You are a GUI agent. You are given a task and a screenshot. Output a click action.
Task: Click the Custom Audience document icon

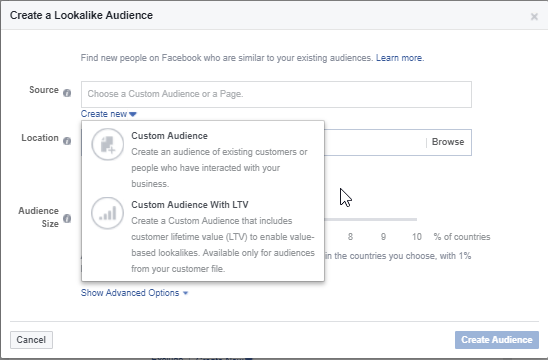click(108, 144)
